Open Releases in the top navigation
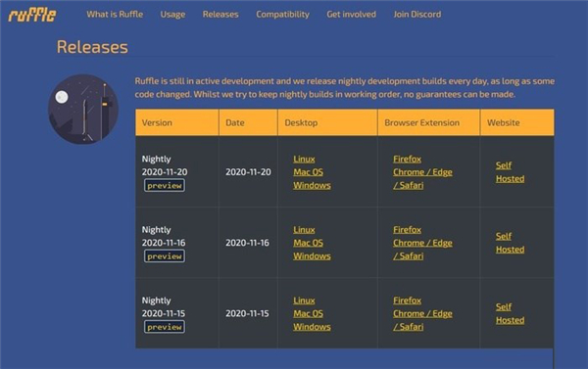Viewport: 588px width, 369px height. [x=220, y=15]
